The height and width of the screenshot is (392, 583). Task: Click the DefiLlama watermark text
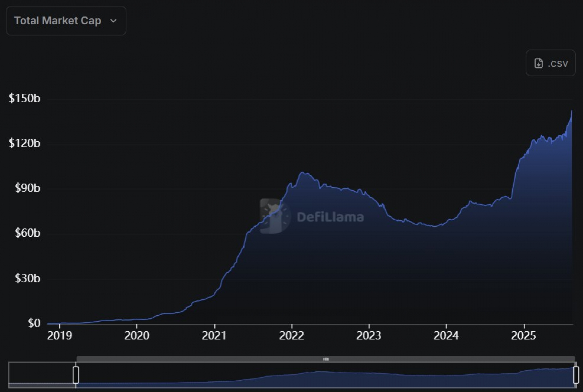click(330, 217)
